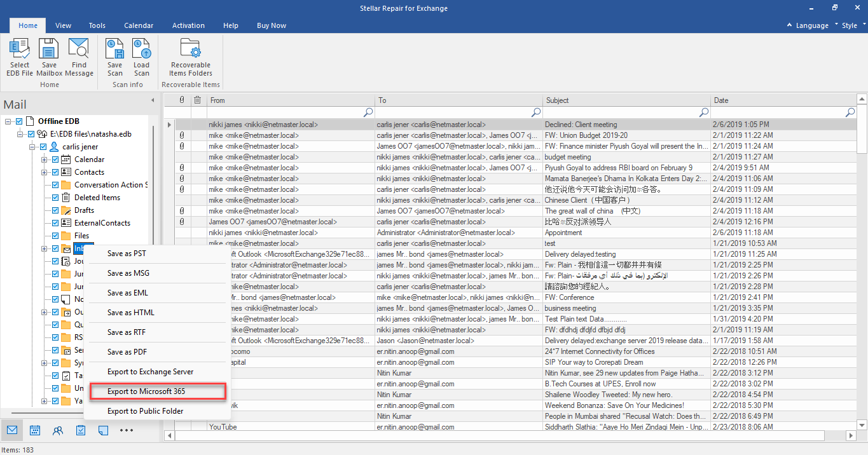Toggle the carlis jener mailbox checkbox
The image size is (868, 455).
[x=43, y=147]
